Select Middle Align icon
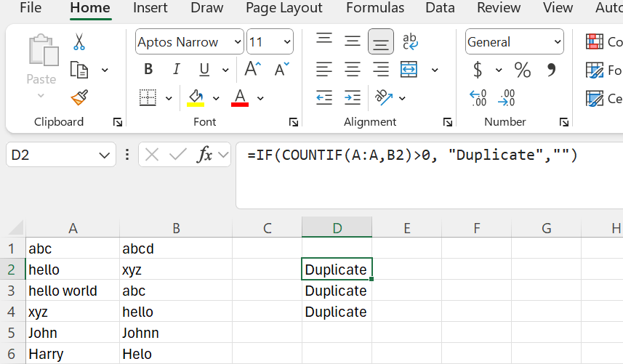The height and width of the screenshot is (364, 623). point(353,41)
